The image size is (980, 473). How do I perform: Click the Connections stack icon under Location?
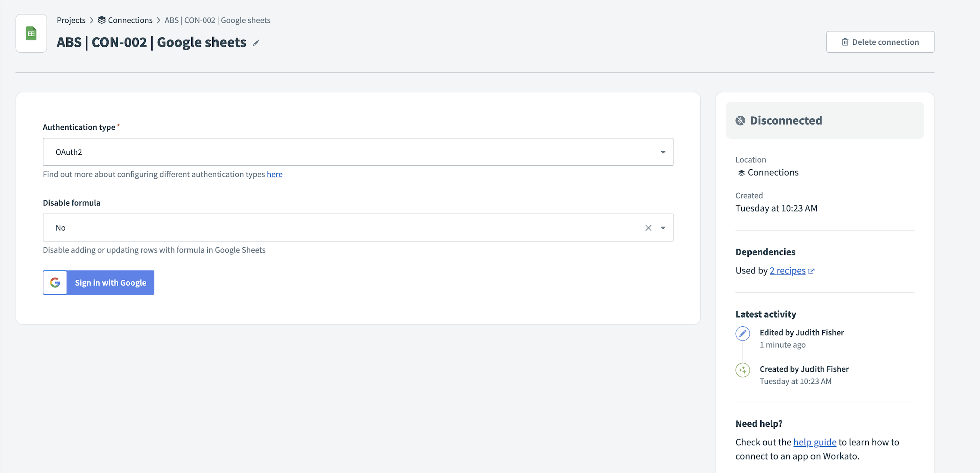click(741, 172)
